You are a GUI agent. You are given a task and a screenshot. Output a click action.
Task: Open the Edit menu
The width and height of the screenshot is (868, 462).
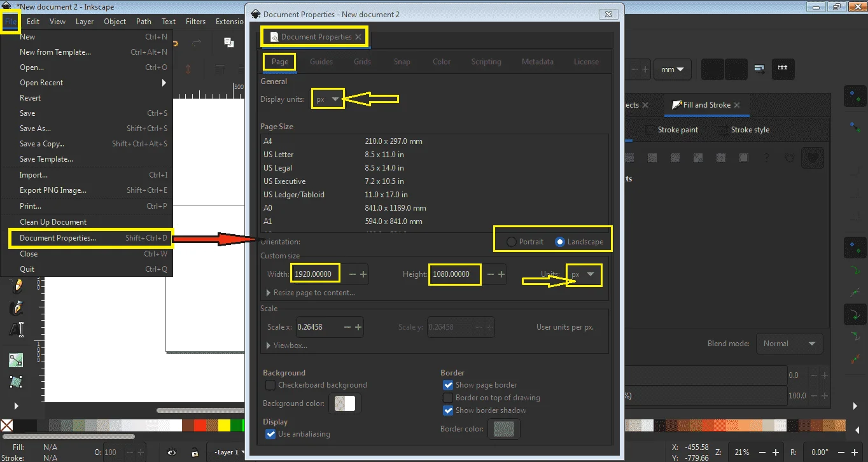point(33,21)
